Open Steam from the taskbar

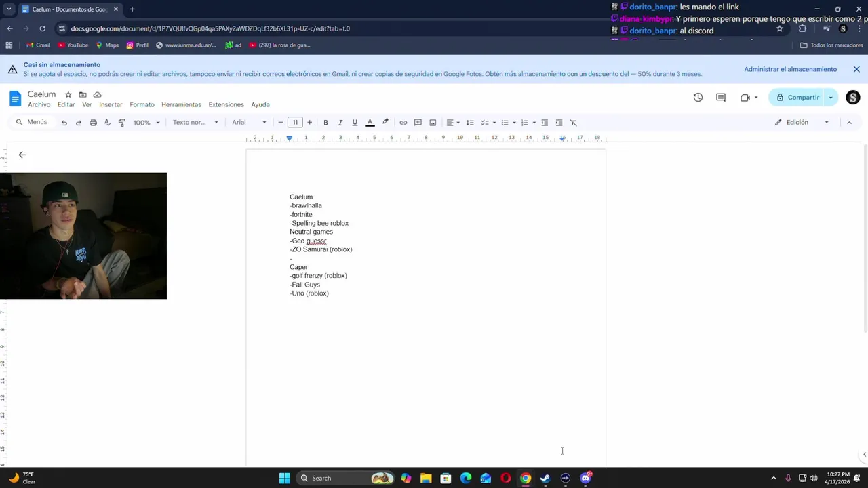545,479
